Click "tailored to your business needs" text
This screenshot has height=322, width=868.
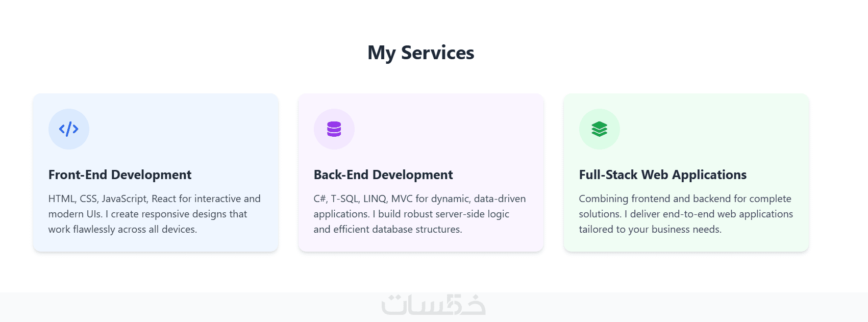pos(650,229)
